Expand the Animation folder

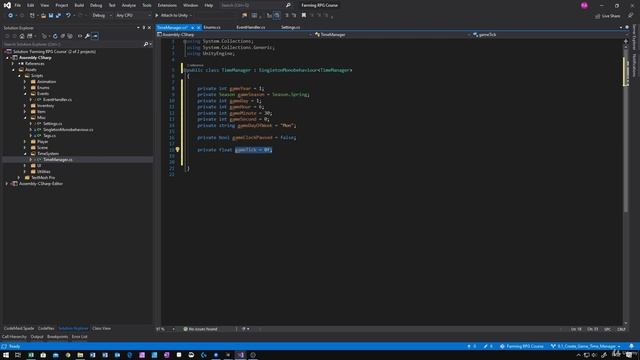point(25,82)
